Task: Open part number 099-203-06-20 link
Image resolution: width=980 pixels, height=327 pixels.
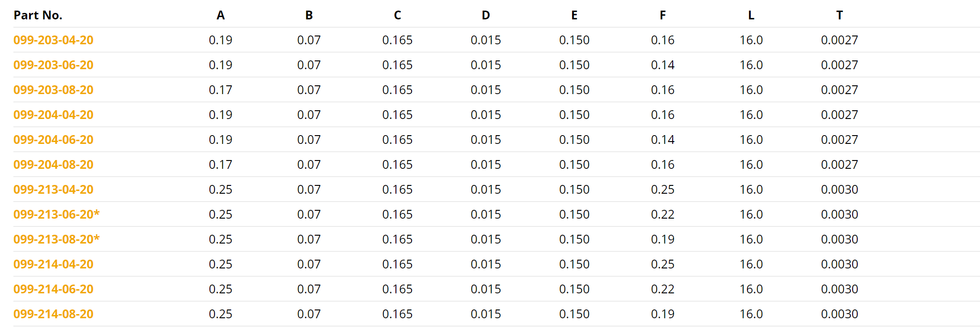Action: pyautogui.click(x=54, y=65)
